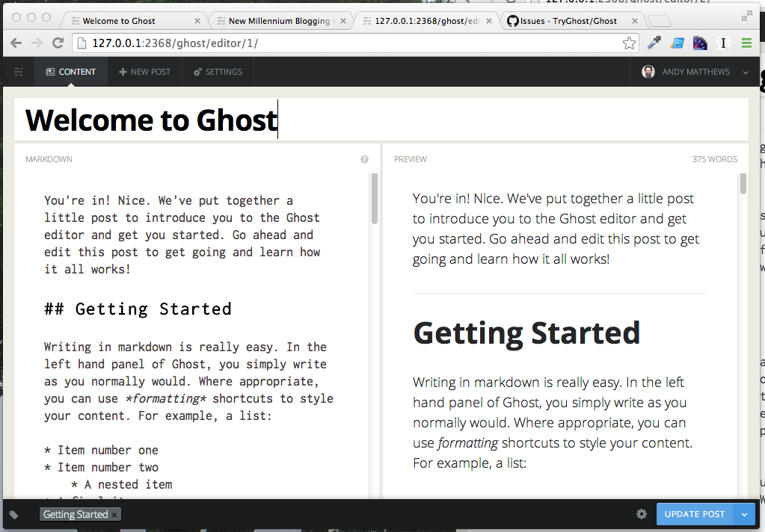
Task: Bookmark this page with the star icon
Action: point(629,43)
